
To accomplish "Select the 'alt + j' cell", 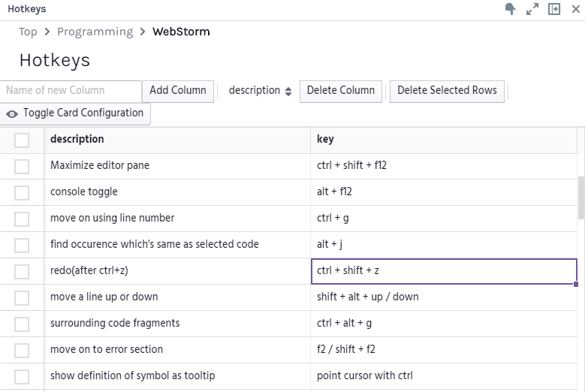I will coord(444,245).
